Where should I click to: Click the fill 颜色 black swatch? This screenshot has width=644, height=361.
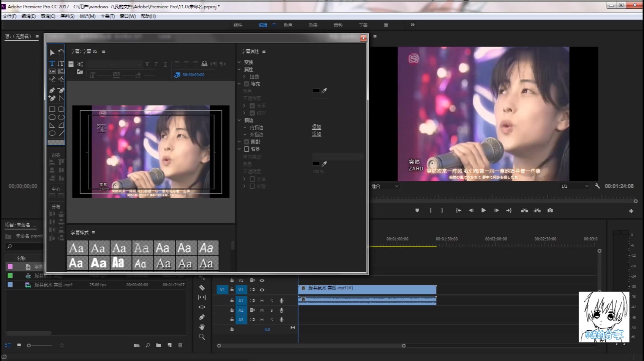click(x=316, y=91)
